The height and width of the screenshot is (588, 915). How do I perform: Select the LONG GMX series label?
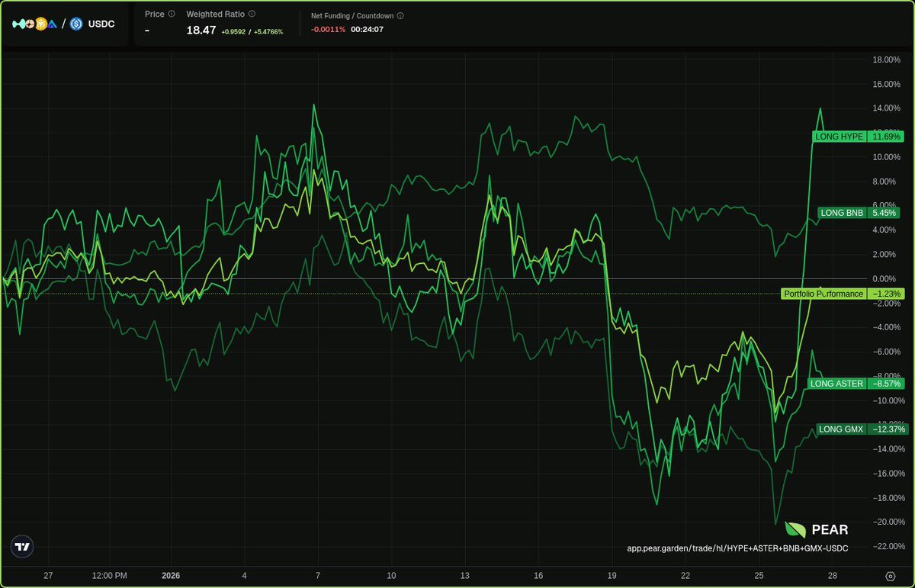point(841,429)
